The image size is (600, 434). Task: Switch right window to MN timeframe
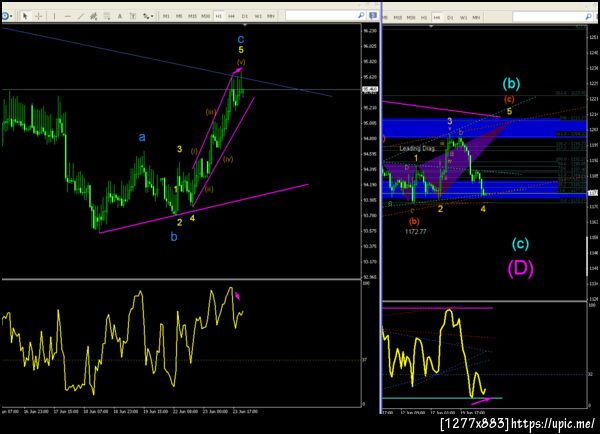[x=476, y=18]
